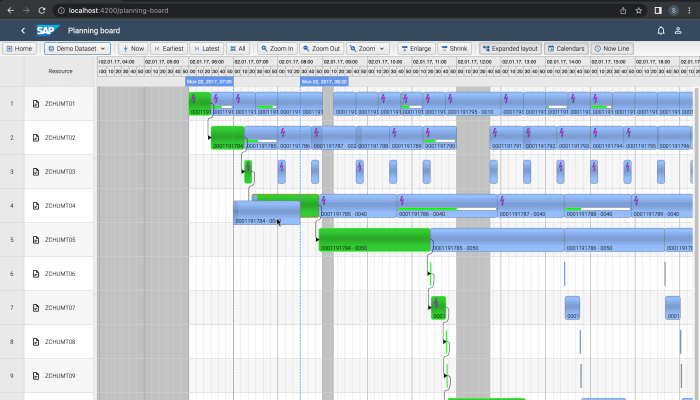Viewport: 700px width, 400px height.
Task: Open notifications bell
Action: click(x=661, y=30)
